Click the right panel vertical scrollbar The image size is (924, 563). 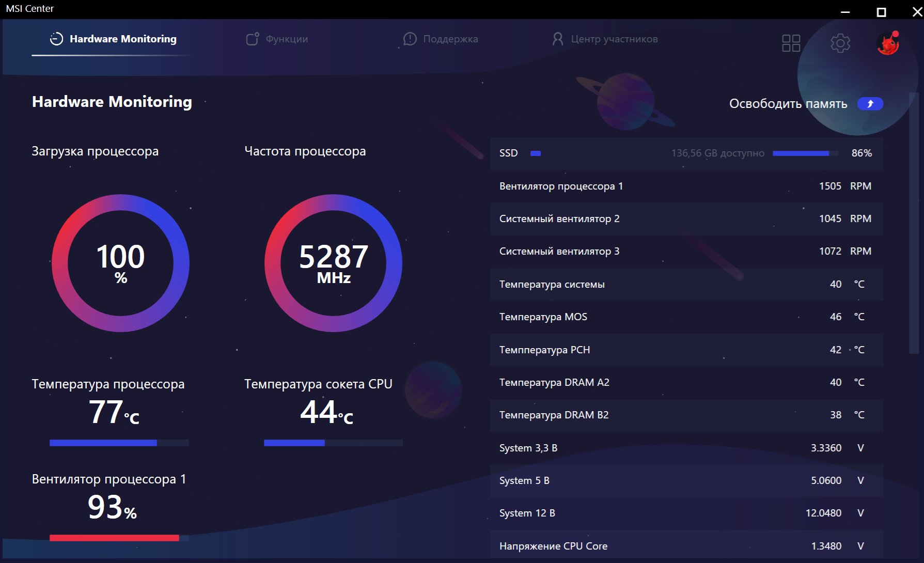[x=914, y=223]
